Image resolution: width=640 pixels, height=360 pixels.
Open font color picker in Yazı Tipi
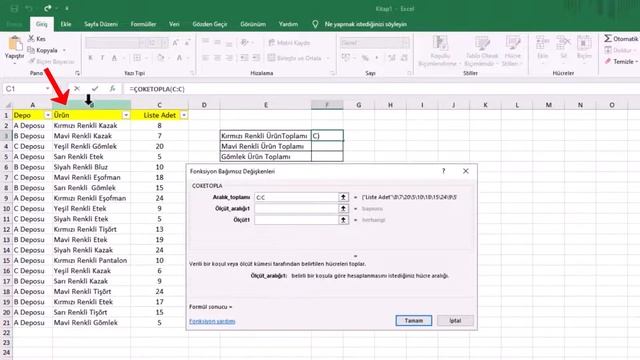click(x=179, y=58)
